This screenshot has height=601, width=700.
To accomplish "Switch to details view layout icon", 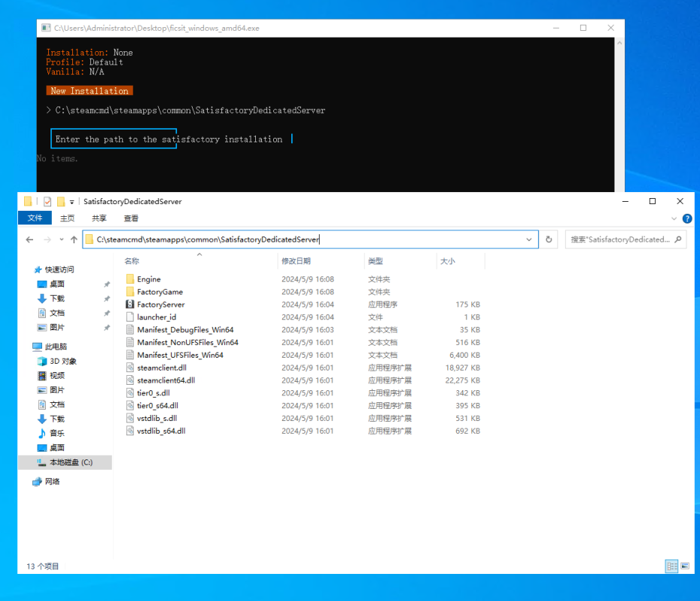I will [671, 566].
